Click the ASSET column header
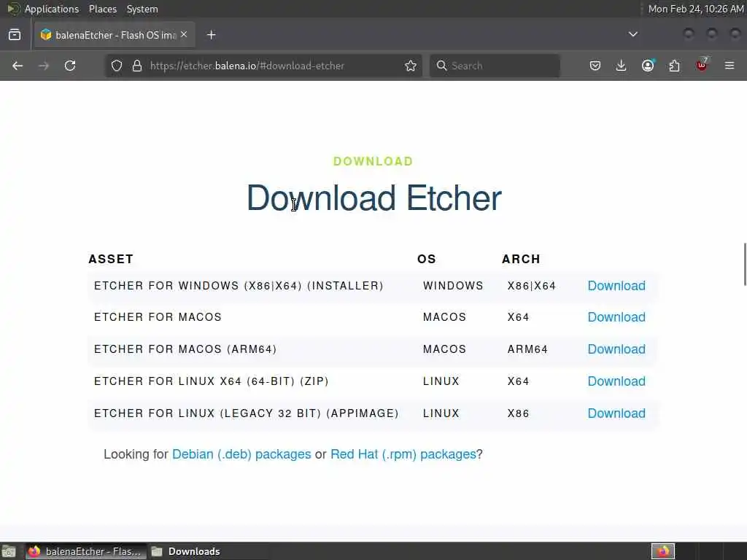747x560 pixels. pos(111,259)
